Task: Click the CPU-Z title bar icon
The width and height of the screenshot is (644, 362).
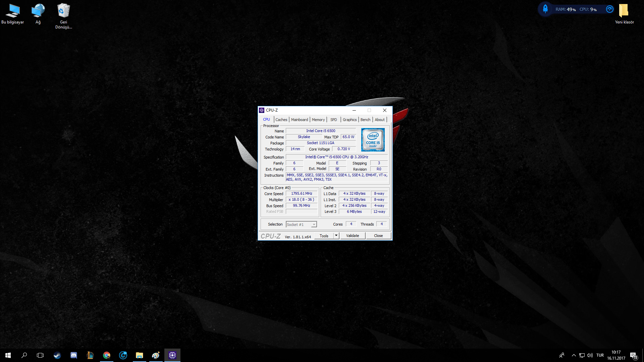Action: (262, 110)
